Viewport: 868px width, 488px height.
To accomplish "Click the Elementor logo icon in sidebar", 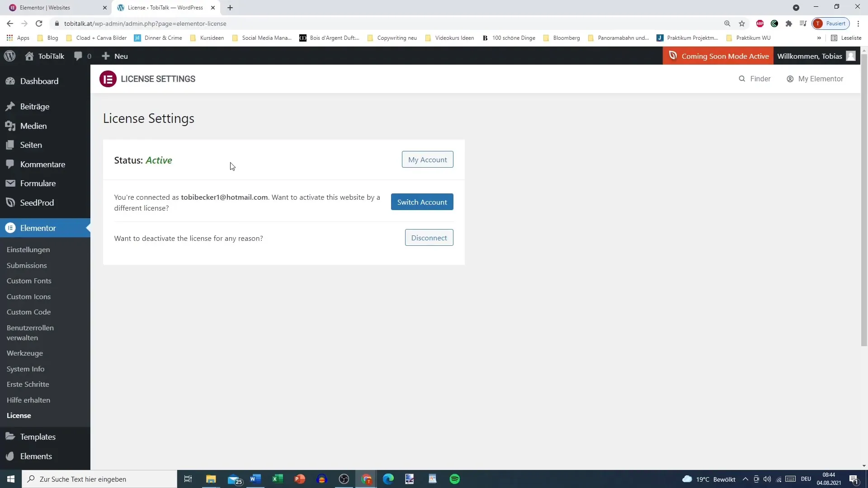I will click(10, 228).
